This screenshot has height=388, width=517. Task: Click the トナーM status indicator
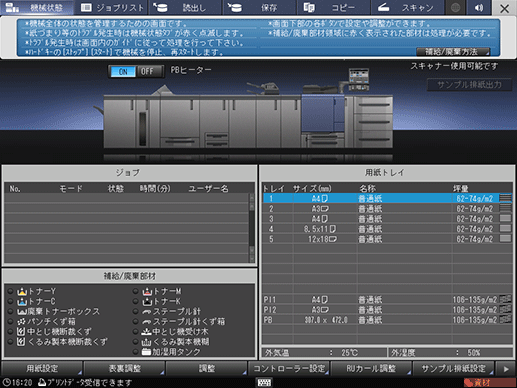coord(135,291)
